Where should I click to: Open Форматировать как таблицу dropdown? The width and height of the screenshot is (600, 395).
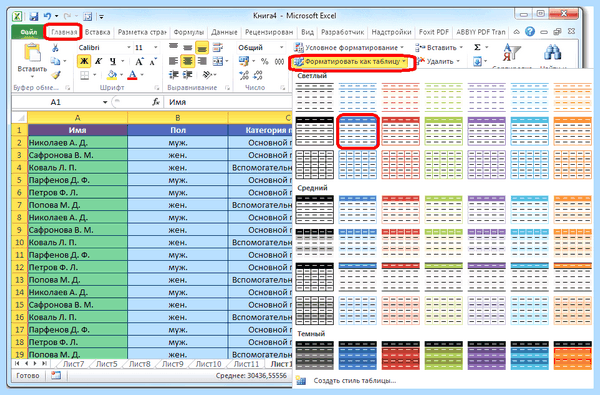(350, 62)
